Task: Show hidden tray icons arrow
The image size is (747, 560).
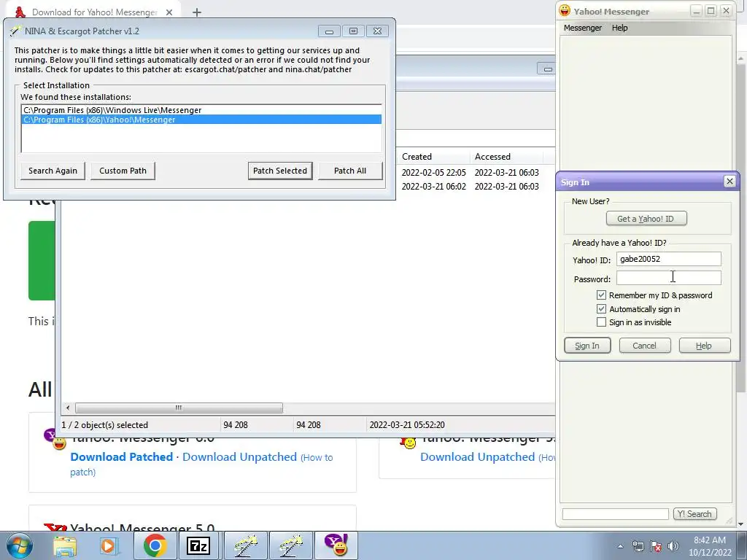Action: click(620, 546)
